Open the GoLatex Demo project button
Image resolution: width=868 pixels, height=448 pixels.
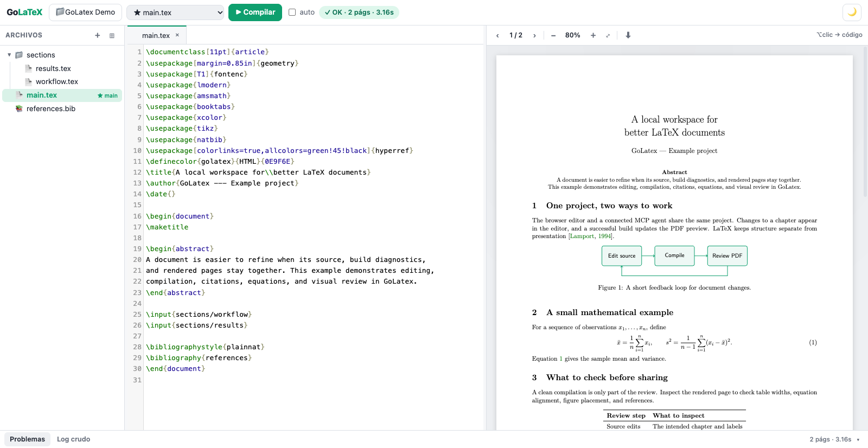pos(85,12)
